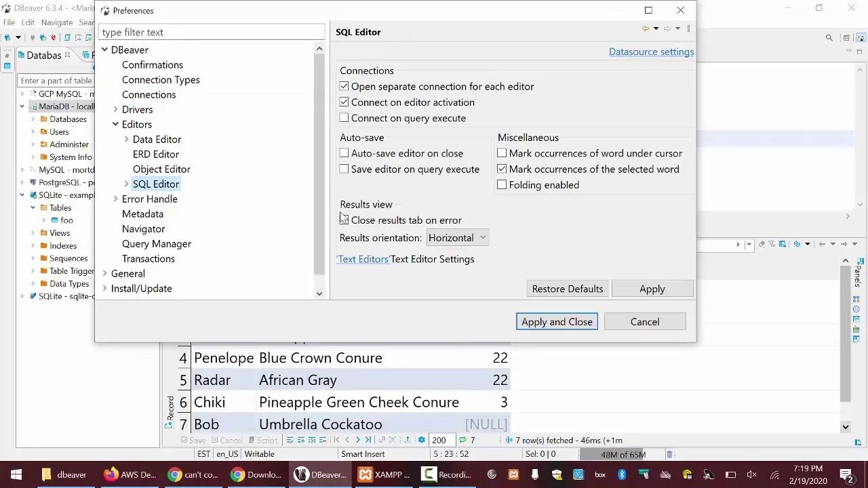This screenshot has height=488, width=868.
Task: Click the clear filter eraser icon
Action: [x=762, y=244]
